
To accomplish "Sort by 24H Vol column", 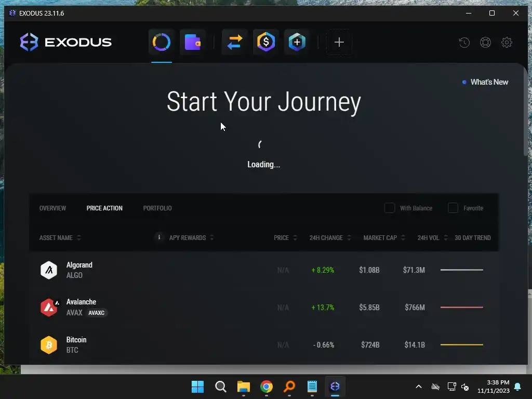I will 433,237.
